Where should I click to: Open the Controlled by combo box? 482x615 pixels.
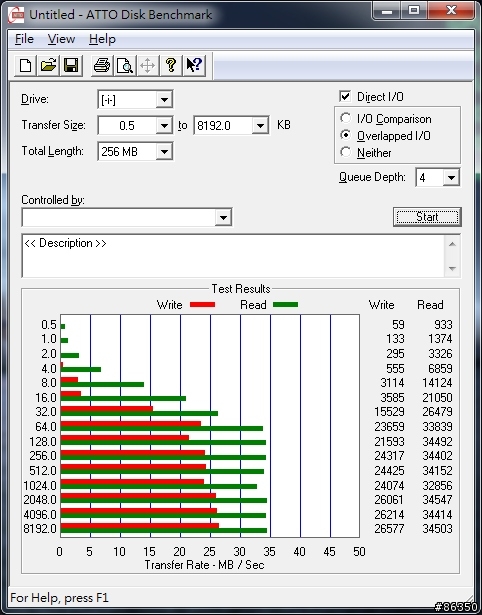coord(127,217)
